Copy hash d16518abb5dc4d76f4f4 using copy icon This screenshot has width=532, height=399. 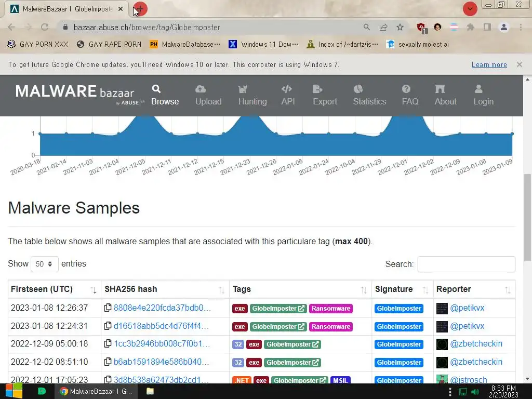tap(108, 326)
